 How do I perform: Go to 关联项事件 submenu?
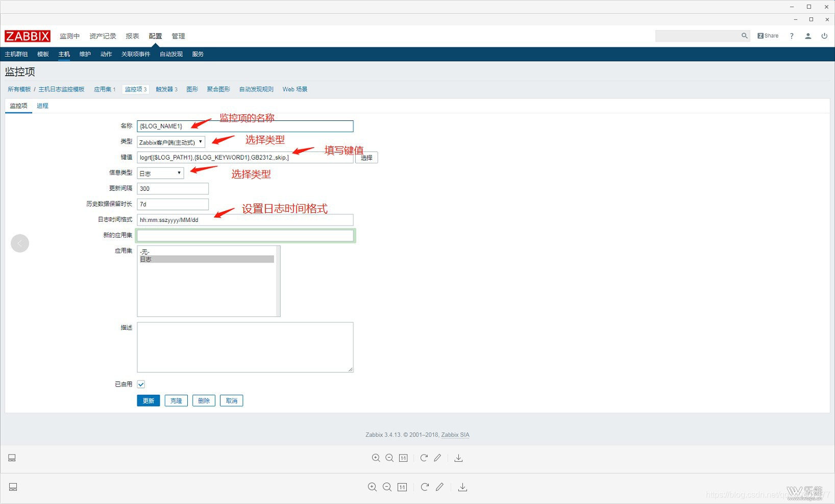[136, 54]
